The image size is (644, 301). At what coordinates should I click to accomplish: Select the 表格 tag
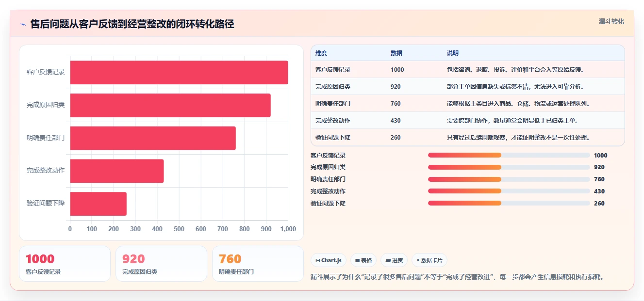363,260
